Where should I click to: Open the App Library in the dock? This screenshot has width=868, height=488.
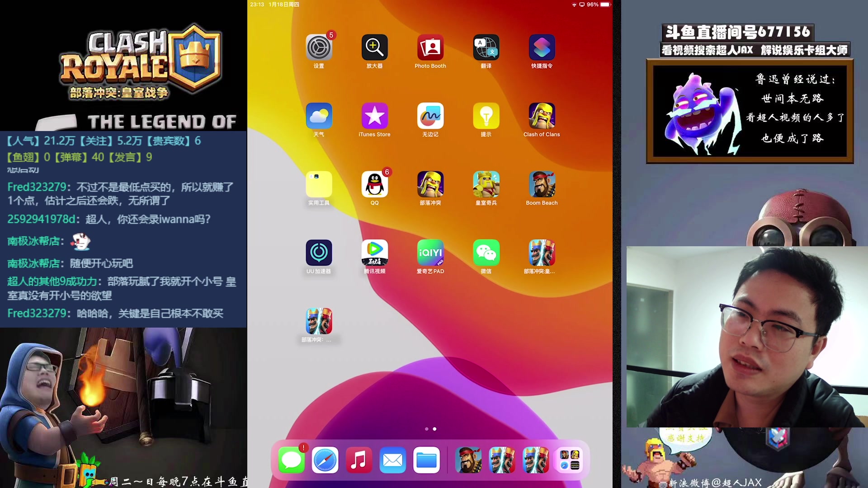tap(570, 460)
